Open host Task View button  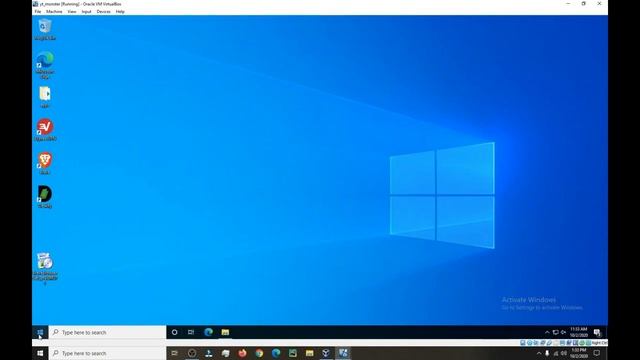click(175, 353)
